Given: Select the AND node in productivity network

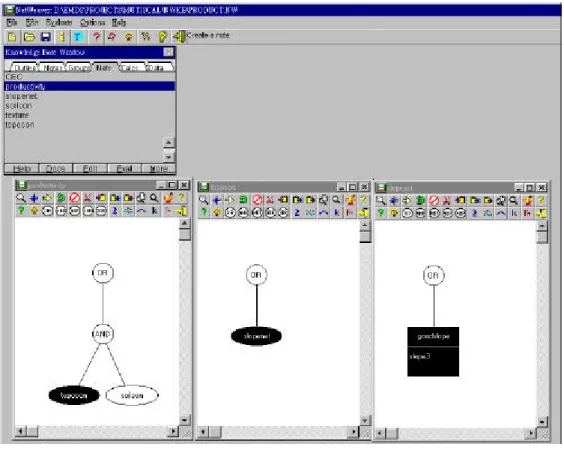Looking at the screenshot, I should [103, 335].
